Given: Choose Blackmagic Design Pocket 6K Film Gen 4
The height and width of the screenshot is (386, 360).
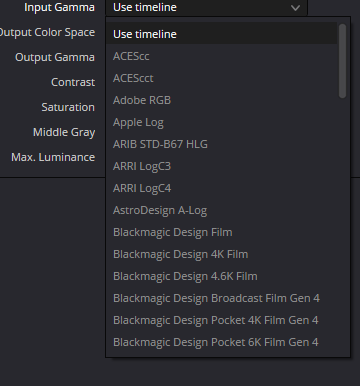Looking at the screenshot, I should point(222,342).
